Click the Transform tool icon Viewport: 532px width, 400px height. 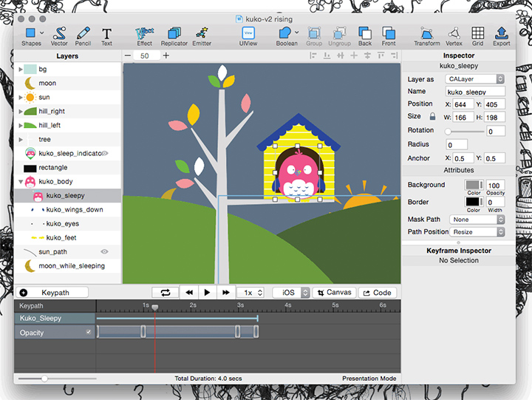[x=426, y=35]
